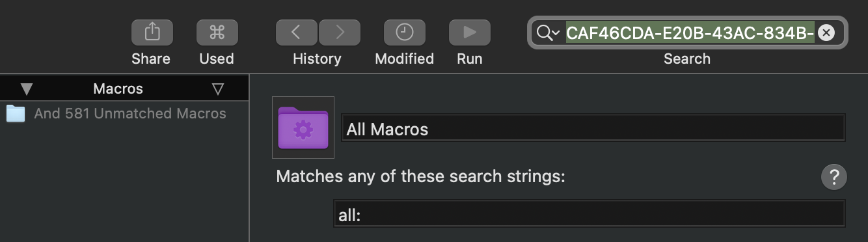Open the help question mark button
Viewport: 868px width, 242px height.
click(x=834, y=177)
